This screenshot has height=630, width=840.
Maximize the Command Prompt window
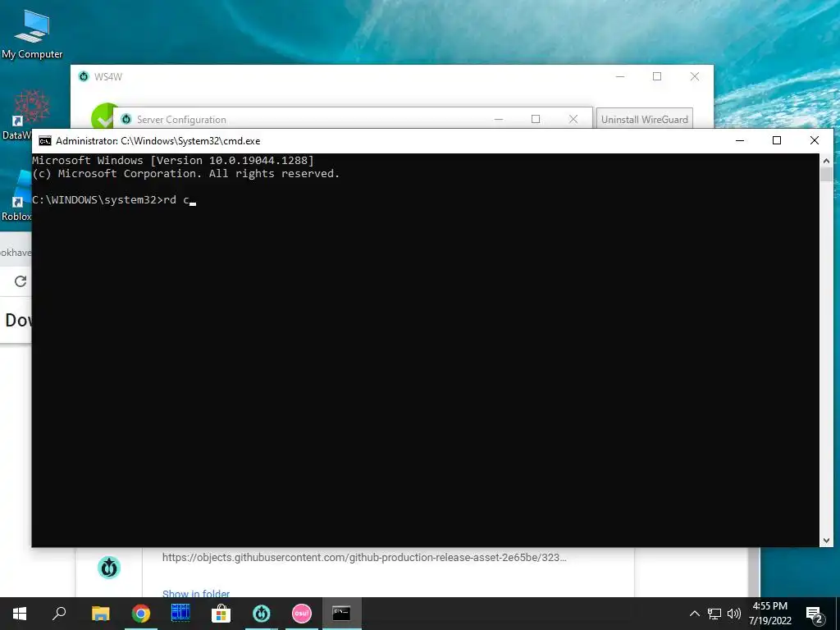pos(777,140)
